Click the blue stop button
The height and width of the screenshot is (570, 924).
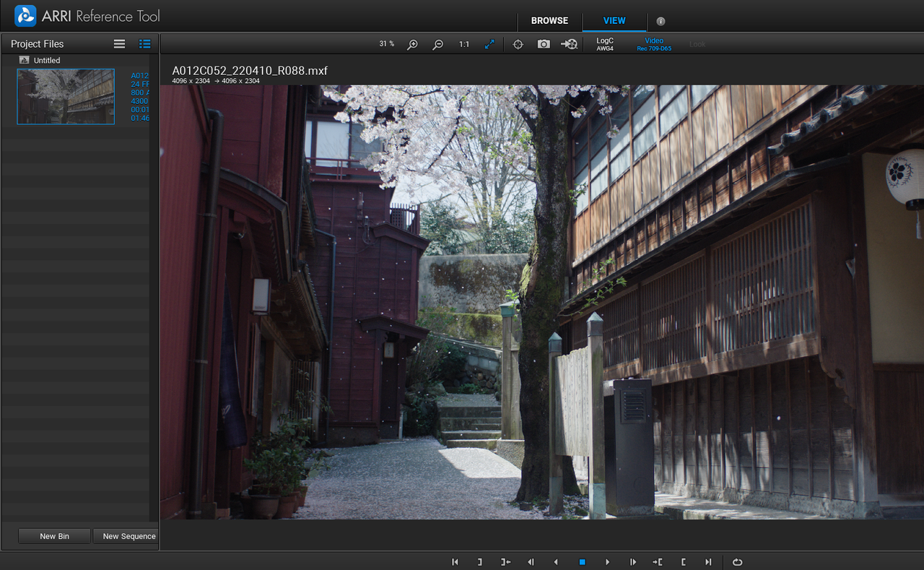click(582, 562)
